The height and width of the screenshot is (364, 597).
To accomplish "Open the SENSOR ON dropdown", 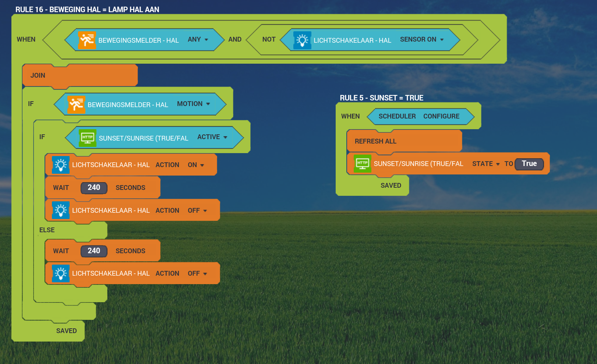I will point(422,40).
